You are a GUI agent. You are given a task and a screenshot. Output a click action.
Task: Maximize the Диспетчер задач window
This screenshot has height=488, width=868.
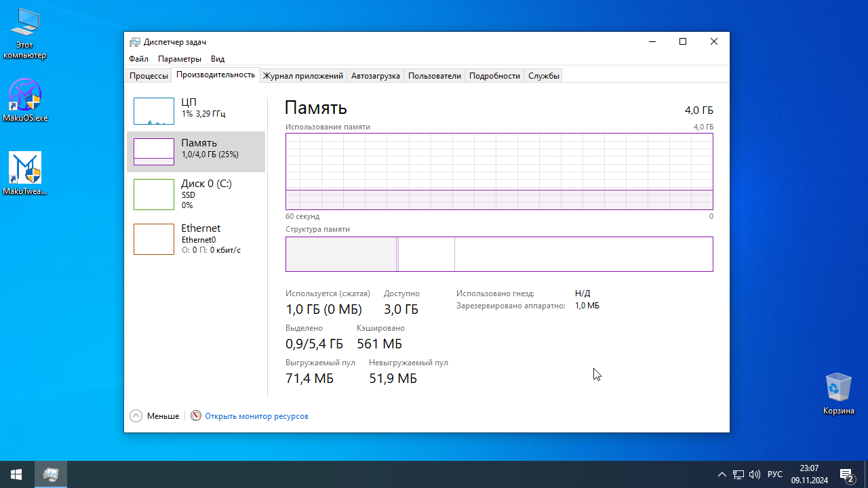pos(683,42)
